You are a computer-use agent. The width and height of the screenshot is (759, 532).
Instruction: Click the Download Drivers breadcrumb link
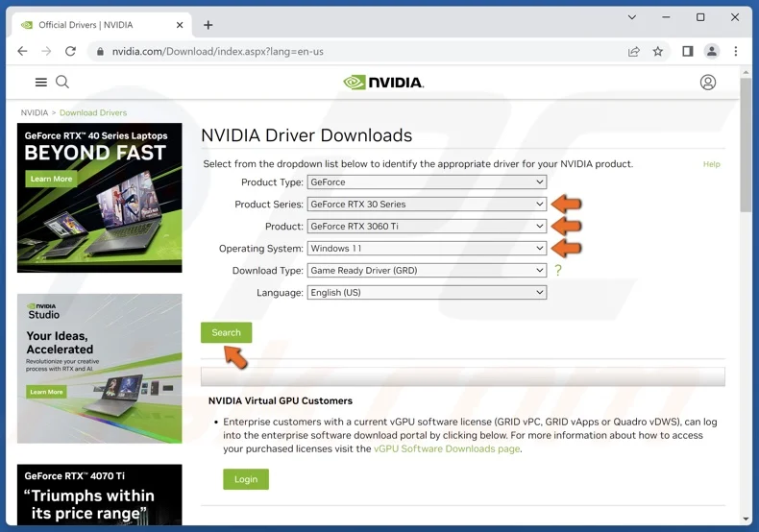93,113
